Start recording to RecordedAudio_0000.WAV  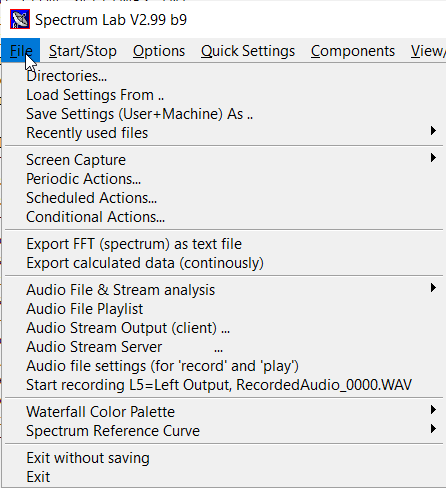click(223, 385)
